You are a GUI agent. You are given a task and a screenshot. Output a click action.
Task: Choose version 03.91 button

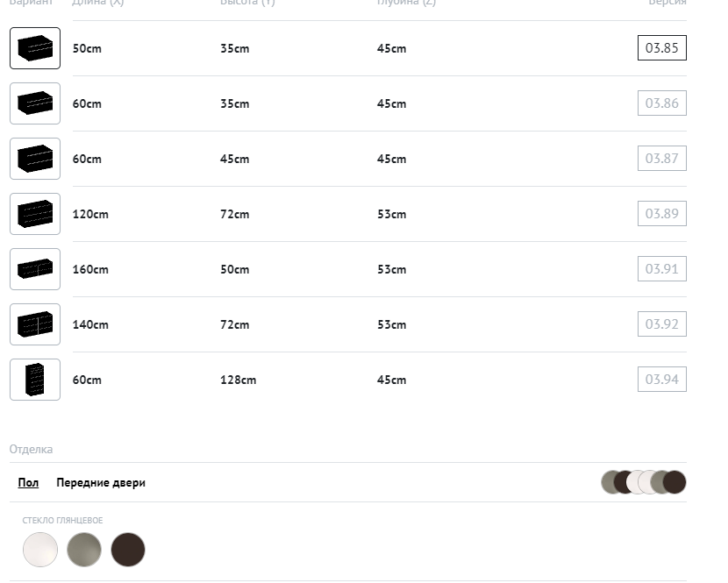pyautogui.click(x=661, y=269)
